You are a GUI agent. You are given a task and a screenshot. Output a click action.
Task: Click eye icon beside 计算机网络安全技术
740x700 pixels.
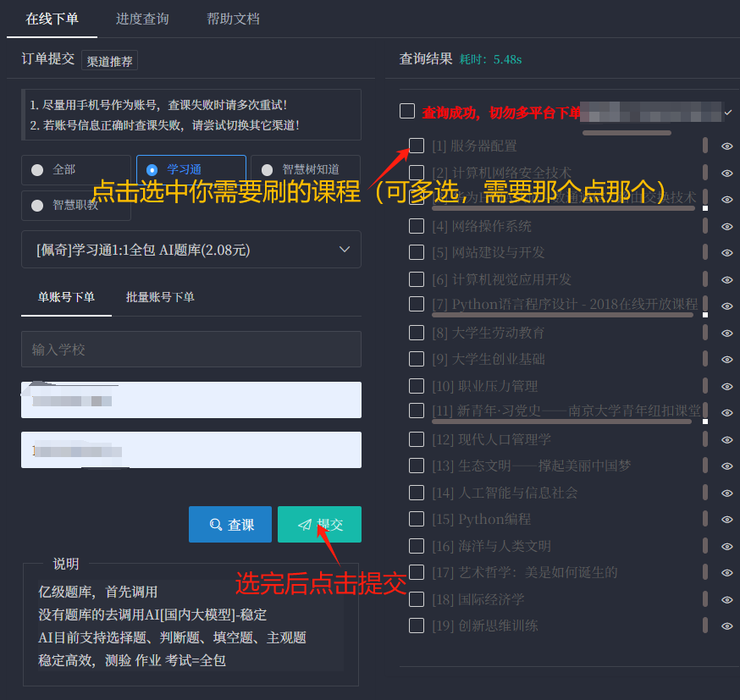(x=726, y=173)
